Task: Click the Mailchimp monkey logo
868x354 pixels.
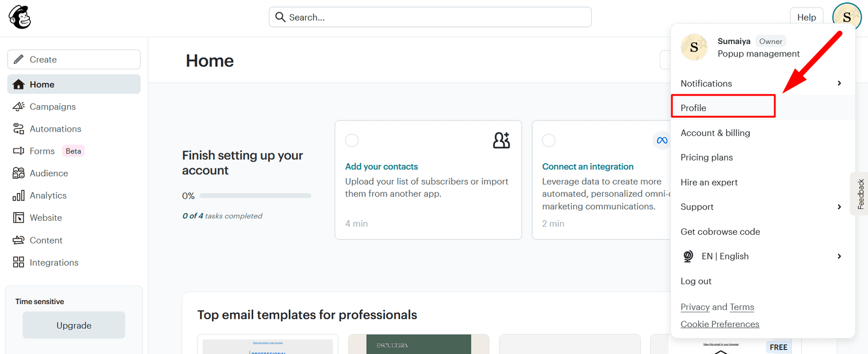Action: click(x=20, y=17)
